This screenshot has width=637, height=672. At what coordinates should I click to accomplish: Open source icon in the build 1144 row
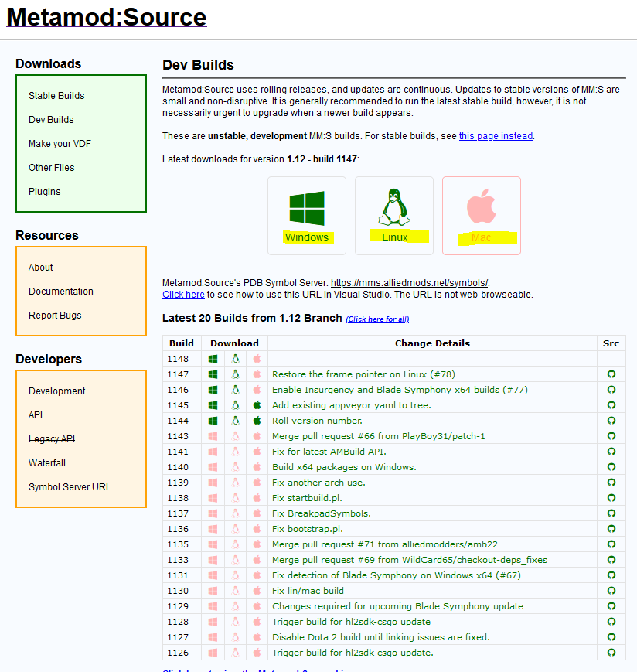(611, 421)
